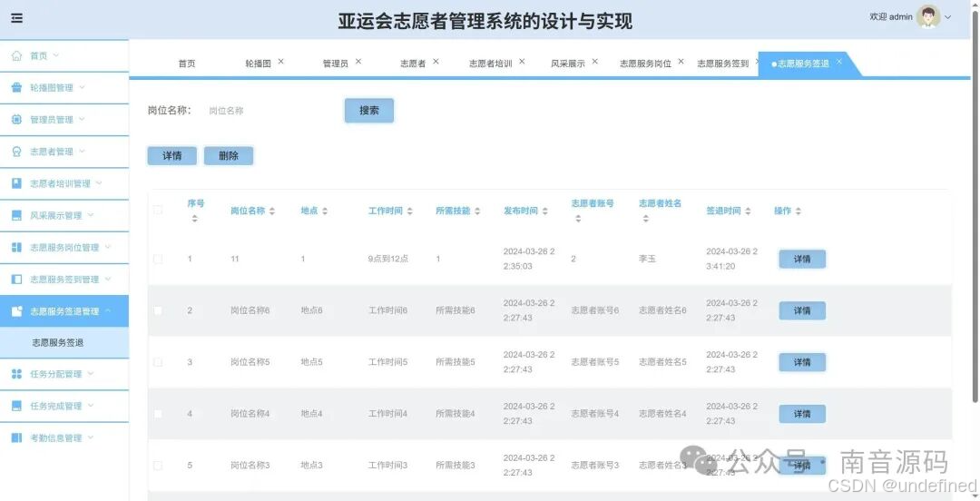
Task: Switch to the 首页 tab
Action: (x=187, y=64)
